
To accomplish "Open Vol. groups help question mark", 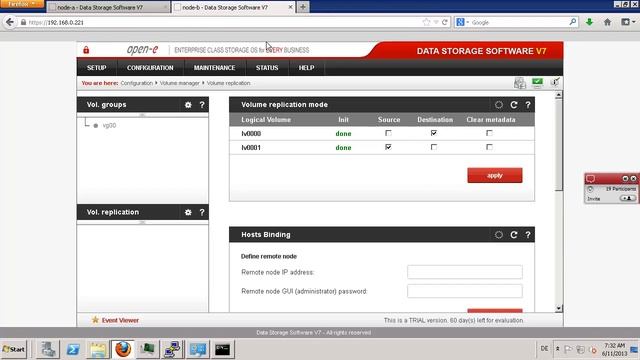I will 202,105.
